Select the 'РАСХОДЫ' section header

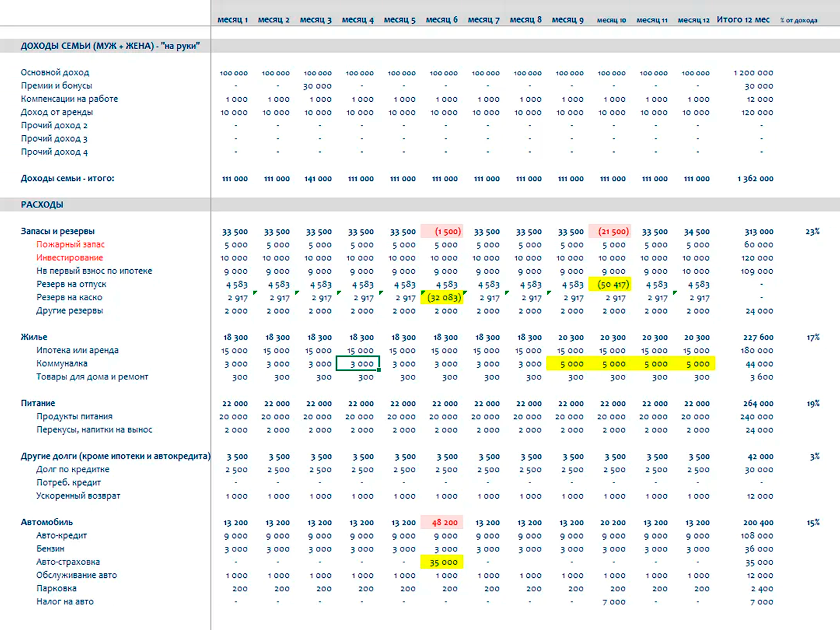point(42,205)
